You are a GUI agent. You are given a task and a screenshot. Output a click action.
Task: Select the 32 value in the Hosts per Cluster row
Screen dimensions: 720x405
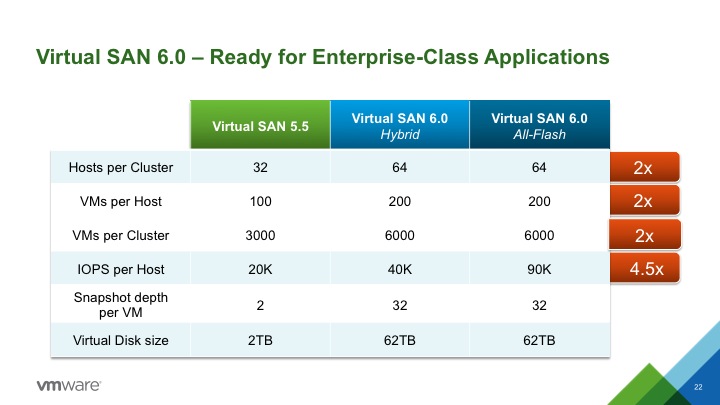[x=260, y=168]
